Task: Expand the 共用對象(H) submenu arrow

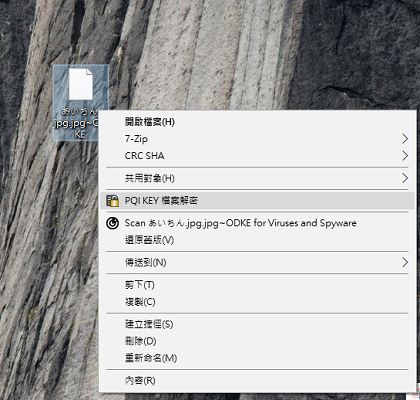Action: click(x=405, y=178)
